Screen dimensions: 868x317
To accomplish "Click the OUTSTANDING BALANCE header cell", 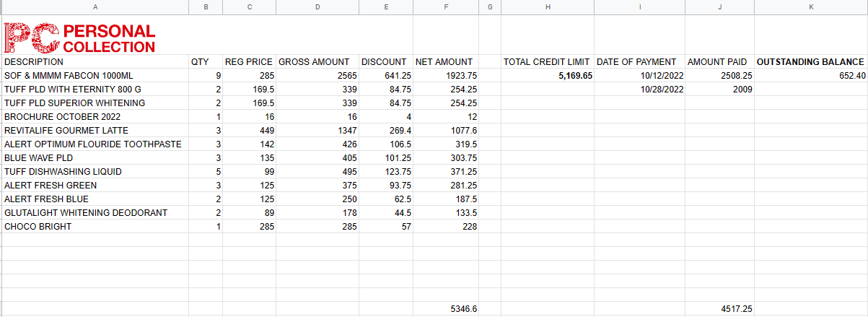I will click(x=811, y=62).
